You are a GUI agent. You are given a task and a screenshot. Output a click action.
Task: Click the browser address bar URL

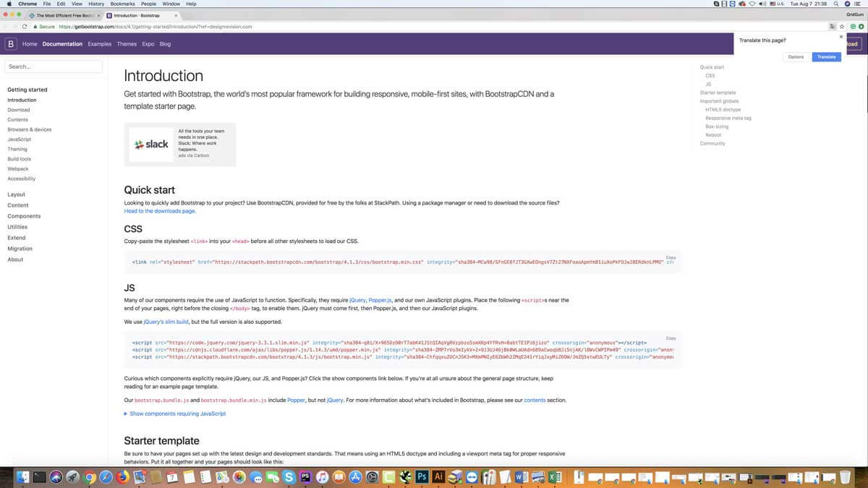click(x=156, y=27)
